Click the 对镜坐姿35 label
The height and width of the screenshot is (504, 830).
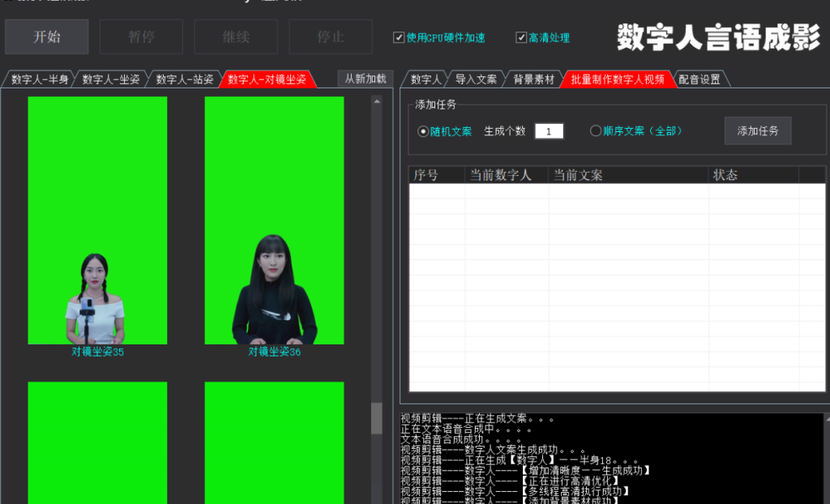pos(98,352)
